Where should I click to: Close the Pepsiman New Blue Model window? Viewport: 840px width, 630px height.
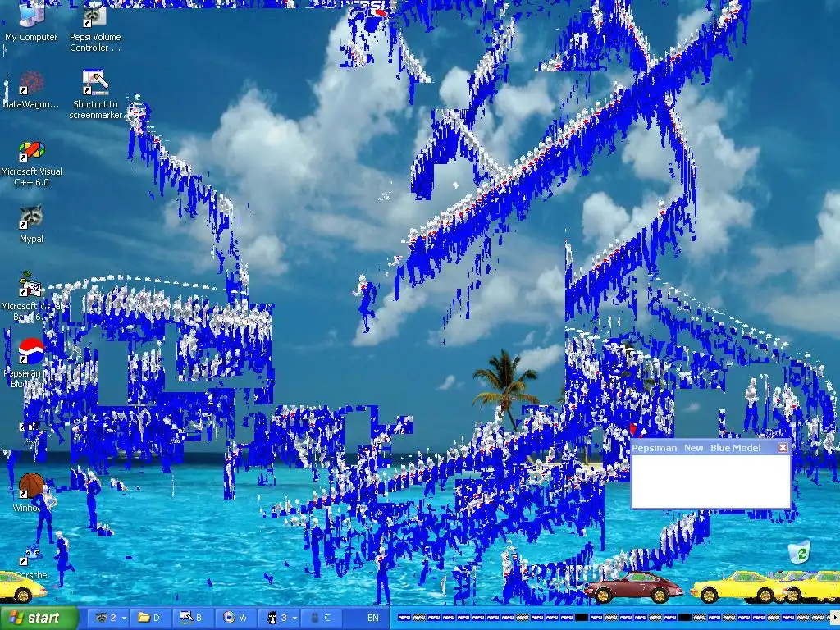tap(783, 447)
